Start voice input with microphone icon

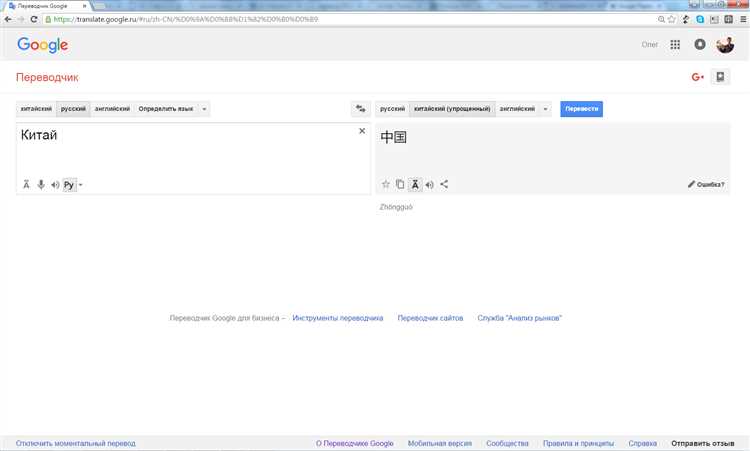tap(41, 185)
